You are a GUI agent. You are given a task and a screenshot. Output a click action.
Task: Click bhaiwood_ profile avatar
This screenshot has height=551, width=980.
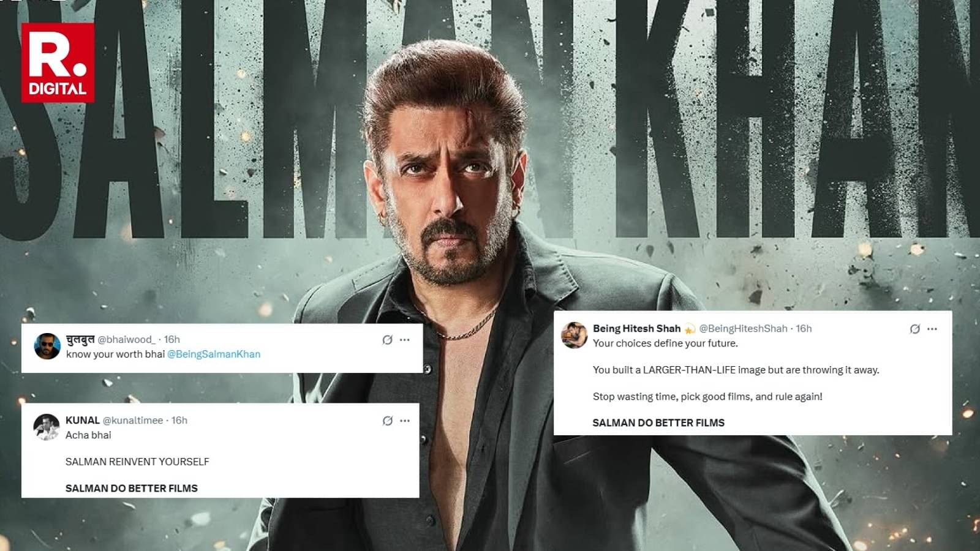point(47,347)
